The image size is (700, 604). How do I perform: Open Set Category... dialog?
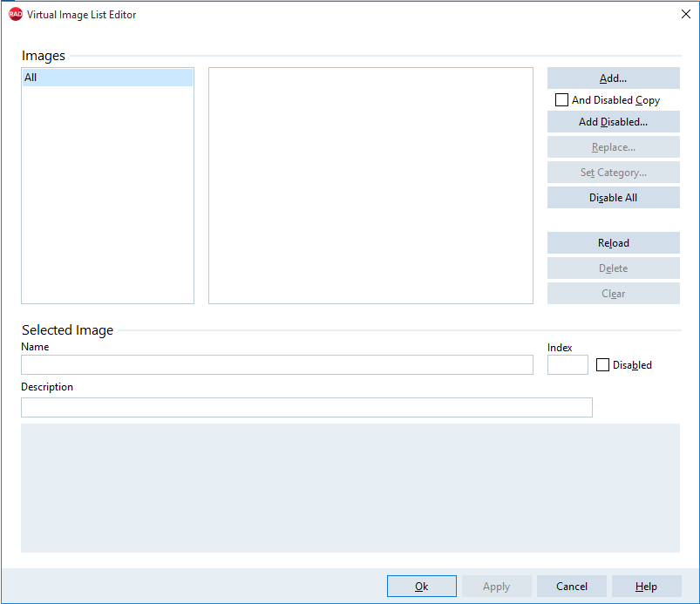pyautogui.click(x=614, y=173)
